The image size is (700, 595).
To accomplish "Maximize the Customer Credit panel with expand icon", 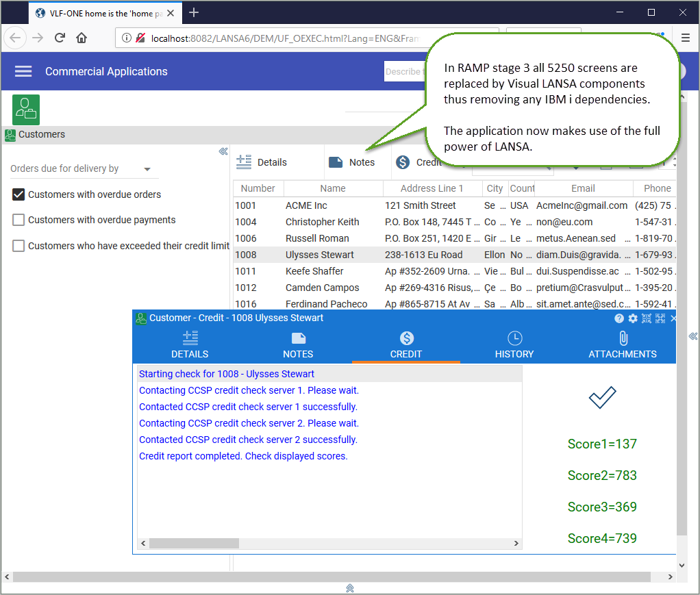I will [660, 318].
